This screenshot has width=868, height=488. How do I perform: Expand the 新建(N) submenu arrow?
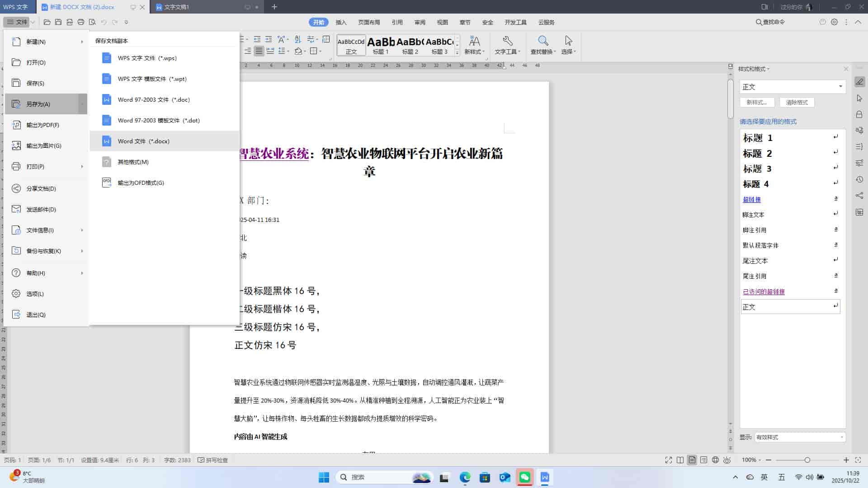coord(82,42)
